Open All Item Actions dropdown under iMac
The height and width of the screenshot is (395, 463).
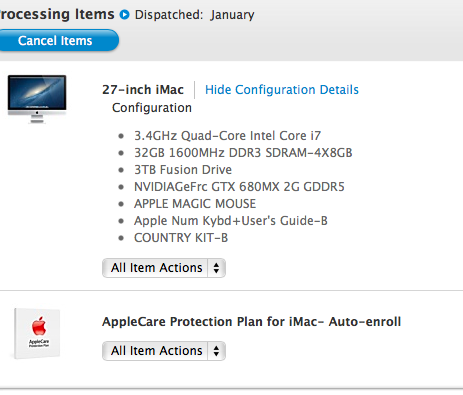pyautogui.click(x=164, y=268)
